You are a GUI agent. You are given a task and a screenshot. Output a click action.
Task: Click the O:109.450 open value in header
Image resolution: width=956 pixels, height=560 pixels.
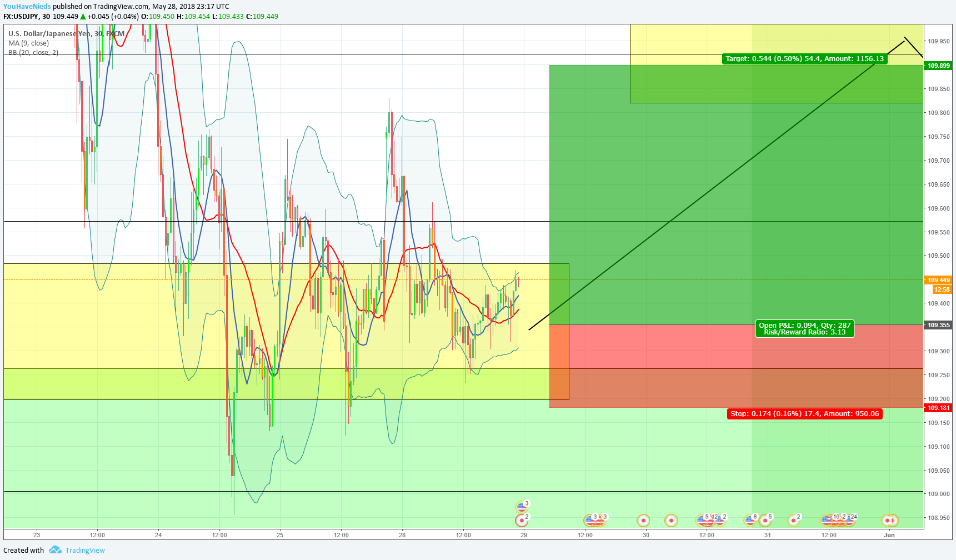tap(158, 16)
